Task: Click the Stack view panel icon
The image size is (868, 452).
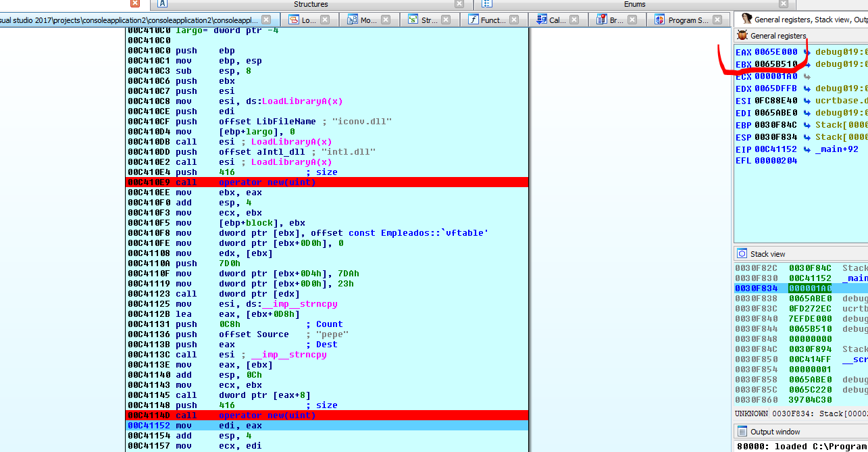Action: [x=742, y=254]
